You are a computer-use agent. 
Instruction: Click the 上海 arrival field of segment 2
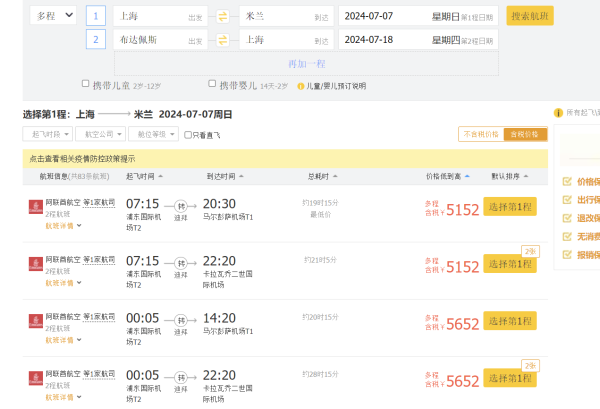(x=286, y=40)
